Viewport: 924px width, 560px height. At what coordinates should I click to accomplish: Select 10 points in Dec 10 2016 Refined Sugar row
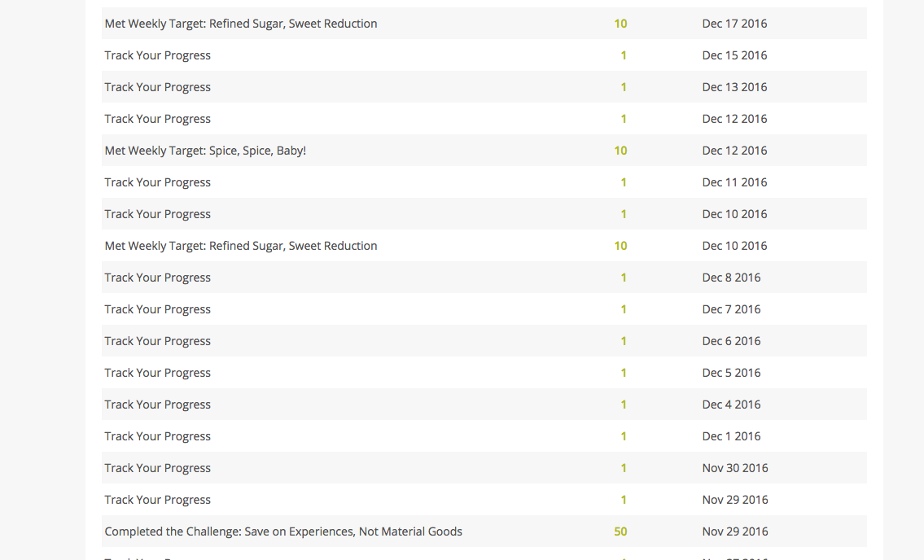point(620,246)
